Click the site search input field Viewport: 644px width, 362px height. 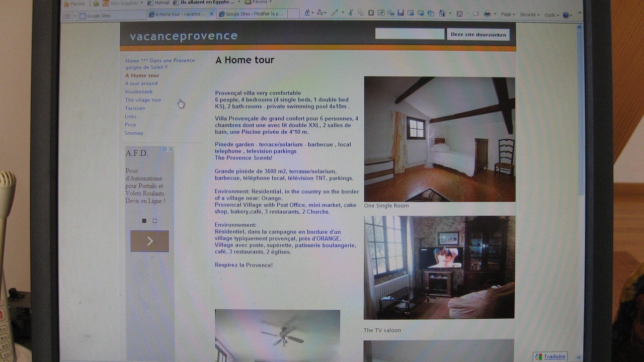[x=410, y=34]
